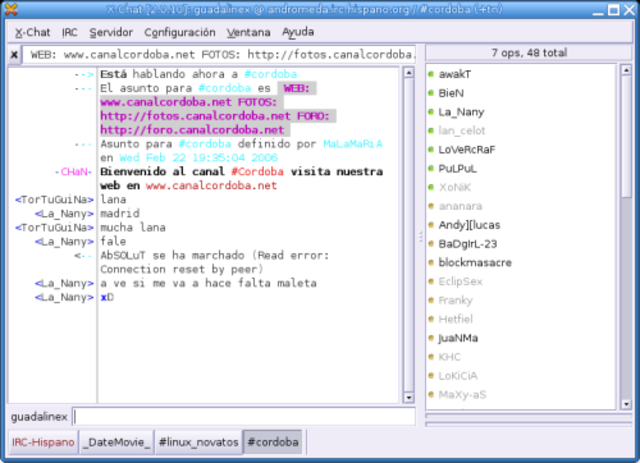Screen dimensions: 640x463
Task: Click the message input box
Action: click(244, 416)
